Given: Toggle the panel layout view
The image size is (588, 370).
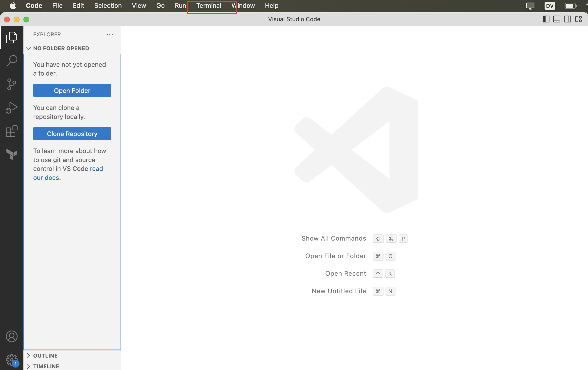Looking at the screenshot, I should (x=557, y=19).
